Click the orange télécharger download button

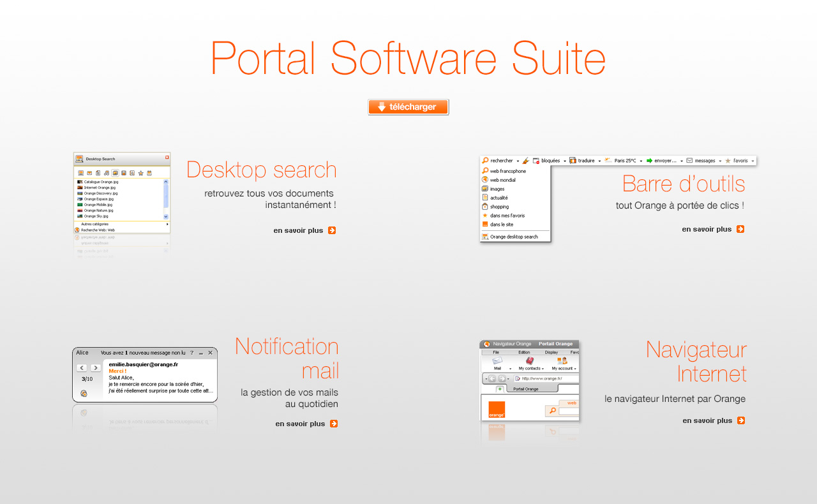coord(408,107)
